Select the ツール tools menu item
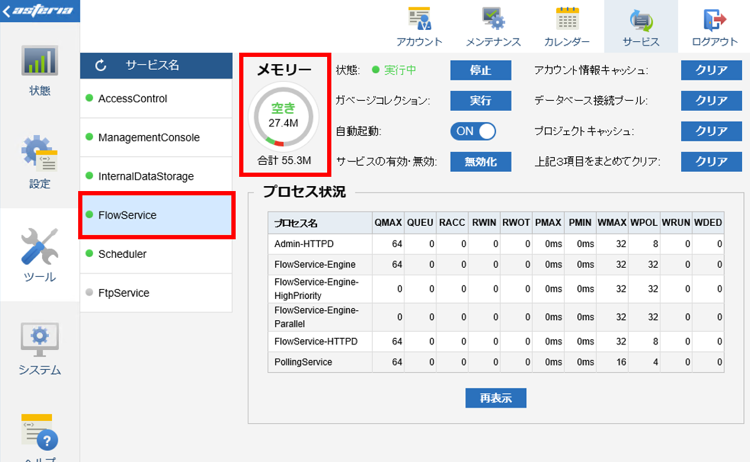750x462 pixels. [40, 255]
